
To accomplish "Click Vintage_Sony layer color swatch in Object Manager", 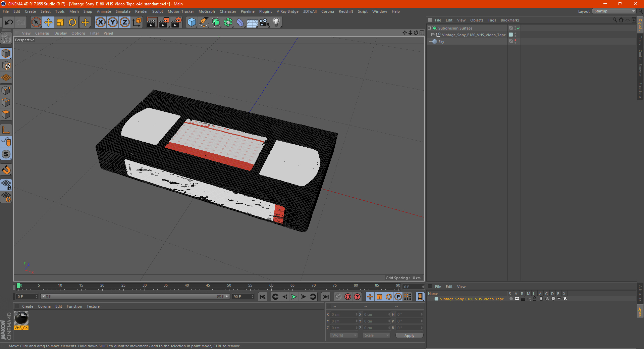I will [x=511, y=35].
